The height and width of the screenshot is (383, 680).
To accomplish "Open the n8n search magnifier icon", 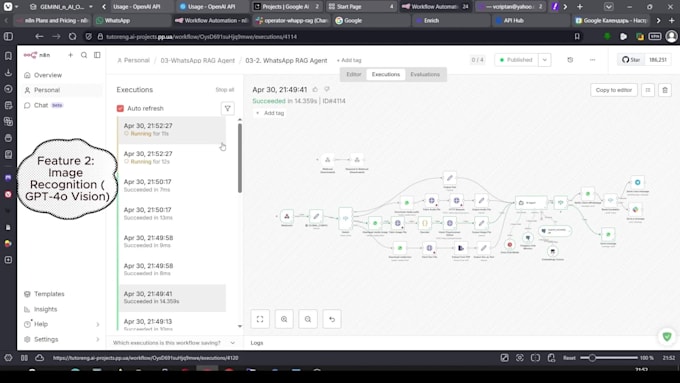I will point(84,55).
